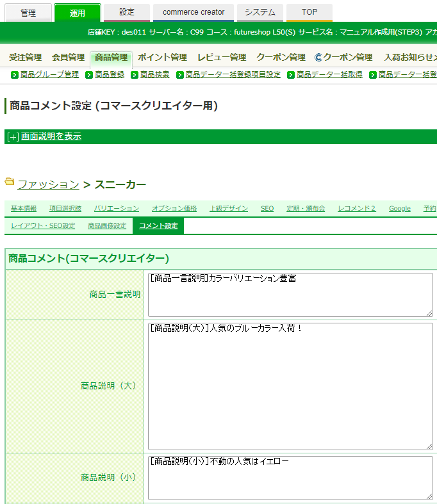Open the オプション価格 tab
The image size is (437, 504).
174,208
